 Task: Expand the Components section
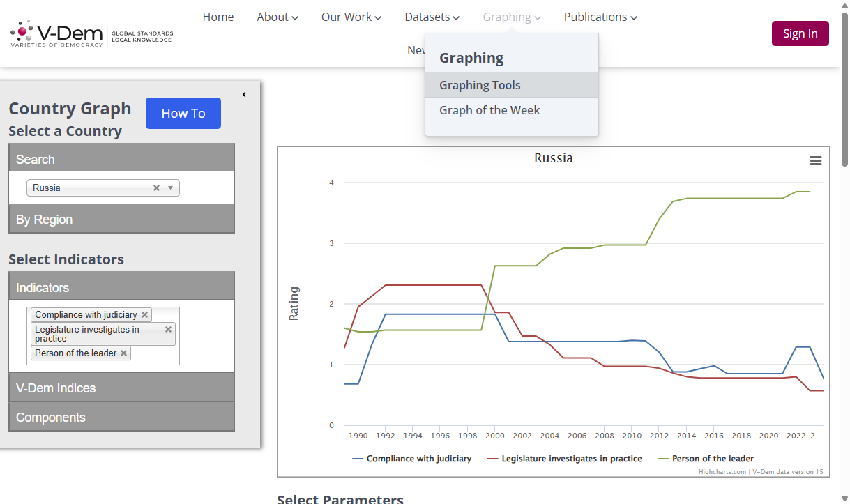121,417
